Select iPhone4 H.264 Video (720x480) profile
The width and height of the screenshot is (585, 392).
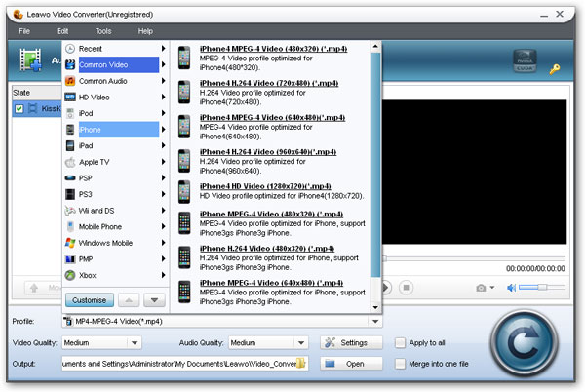pos(269,83)
